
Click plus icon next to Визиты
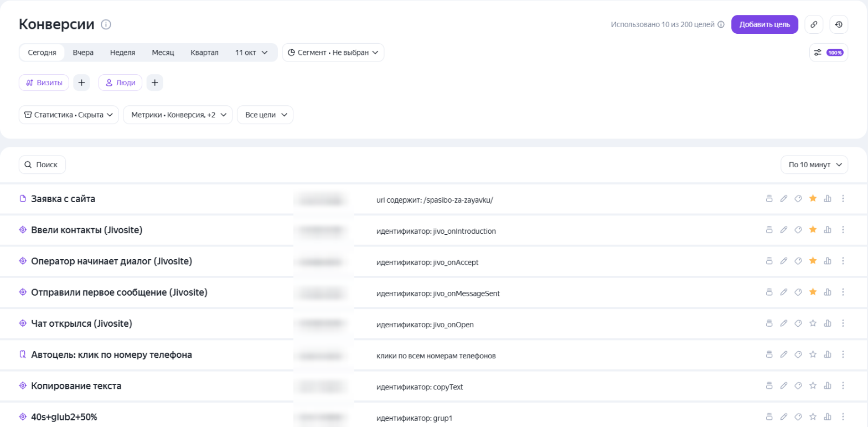coord(81,83)
